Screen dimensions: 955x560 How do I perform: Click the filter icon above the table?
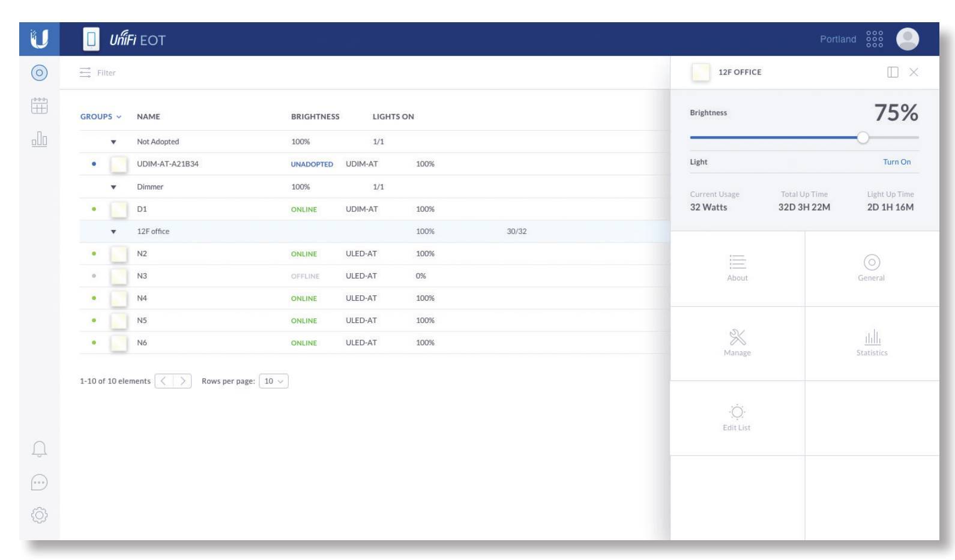(x=85, y=73)
